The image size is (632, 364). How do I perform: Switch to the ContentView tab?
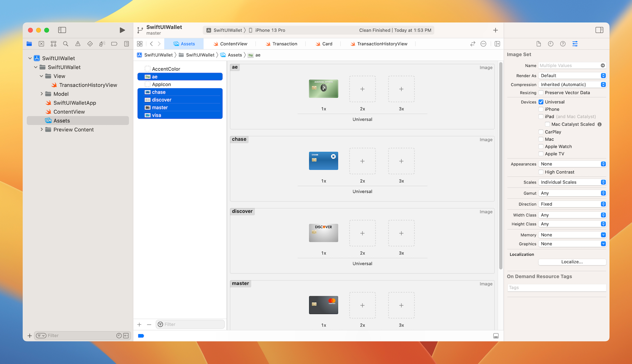pos(234,43)
